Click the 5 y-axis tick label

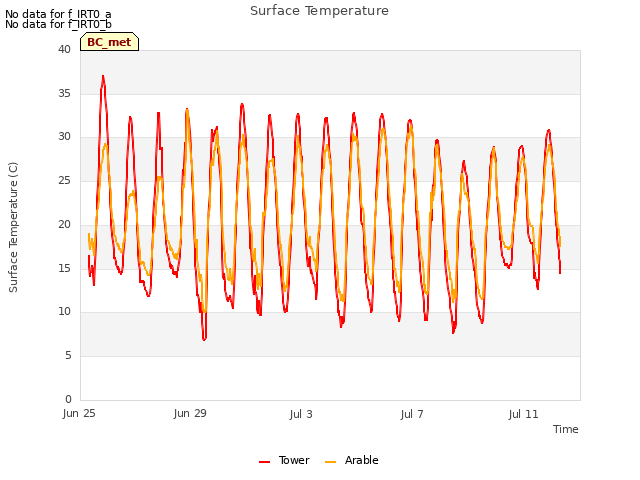coord(68,356)
